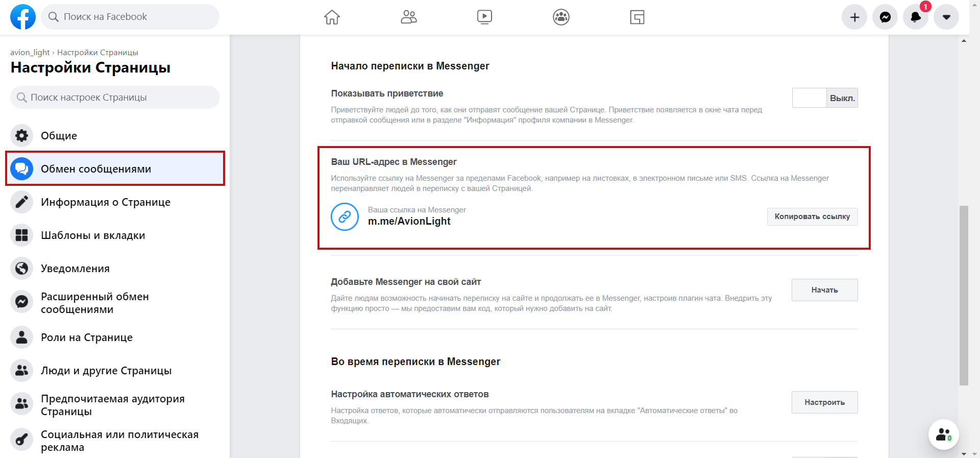Click the page scrollbar thumb

(x=964, y=295)
